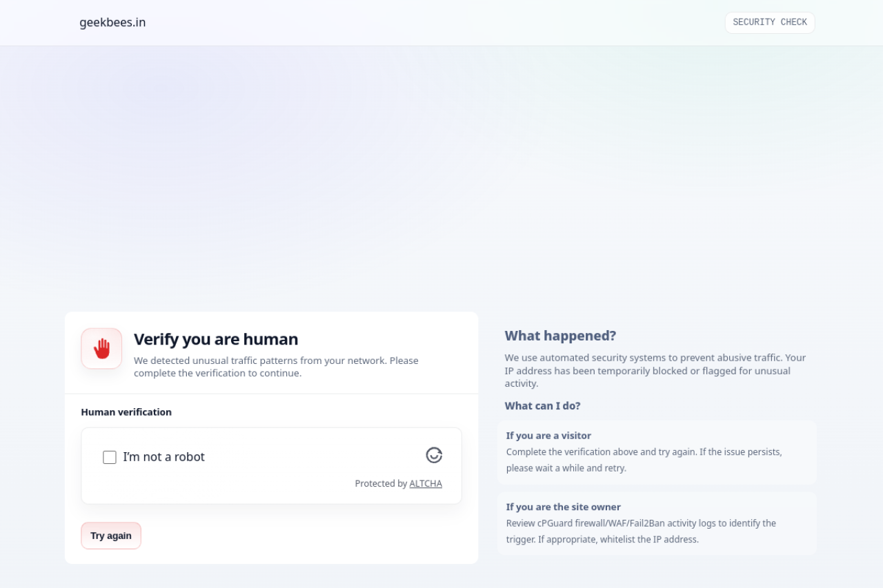883x588 pixels.
Task: Click the ALTCHA circular logo icon
Action: 434,455
